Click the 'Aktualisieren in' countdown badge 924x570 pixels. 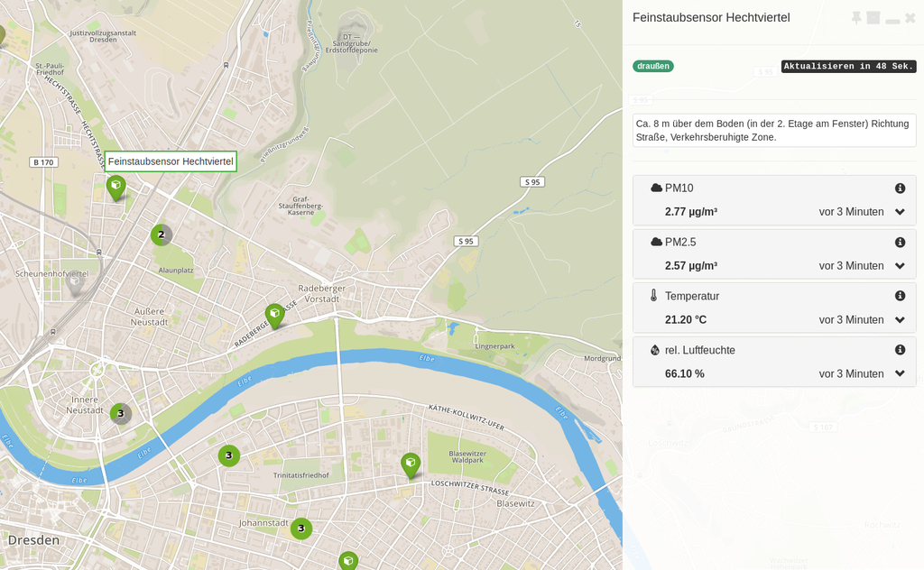(848, 67)
